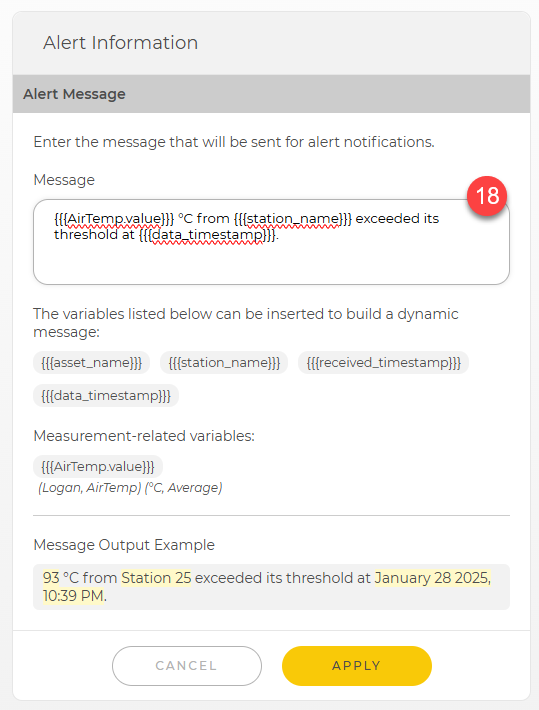Click highlighted Station 25 in output example

[x=156, y=578]
